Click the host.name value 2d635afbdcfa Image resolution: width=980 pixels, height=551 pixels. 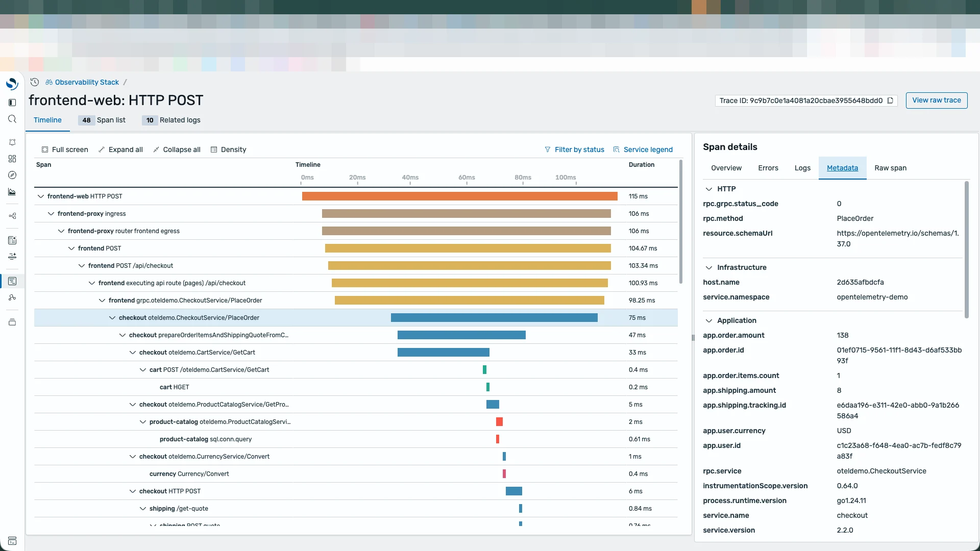pos(860,282)
